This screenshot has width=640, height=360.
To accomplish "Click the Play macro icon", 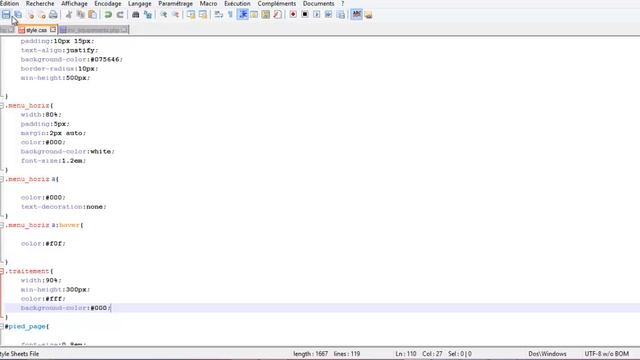I will click(317, 15).
